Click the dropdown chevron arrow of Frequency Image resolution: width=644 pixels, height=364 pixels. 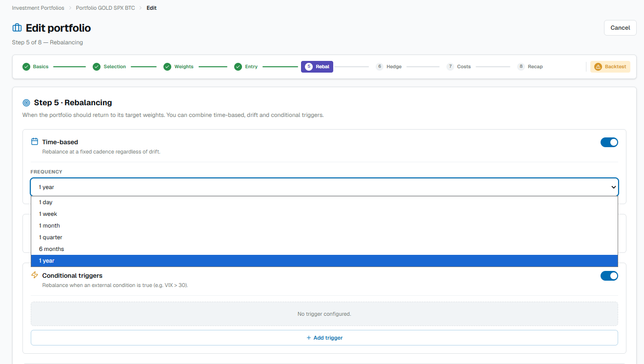[614, 187]
